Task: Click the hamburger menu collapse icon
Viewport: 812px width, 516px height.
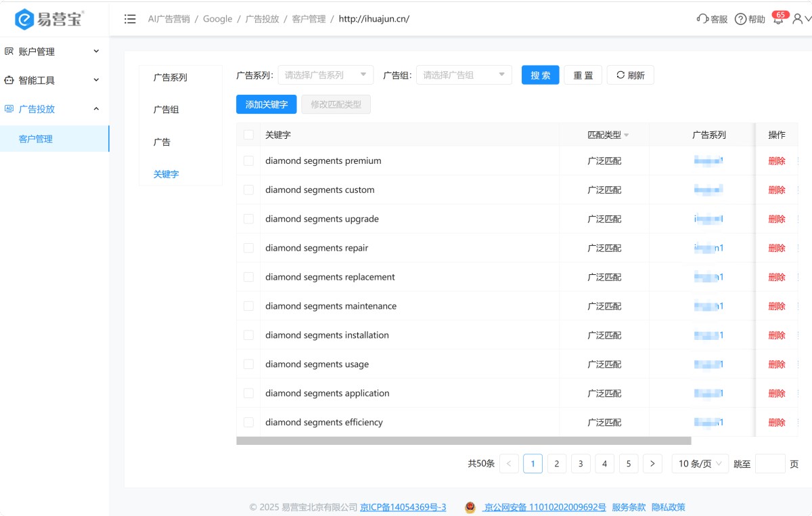Action: 130,19
